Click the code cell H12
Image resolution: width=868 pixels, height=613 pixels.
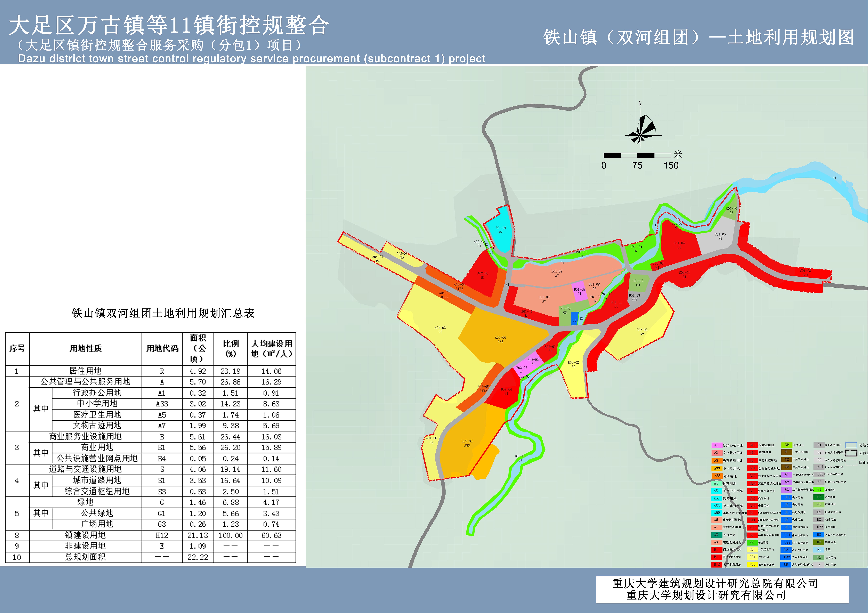[162, 536]
